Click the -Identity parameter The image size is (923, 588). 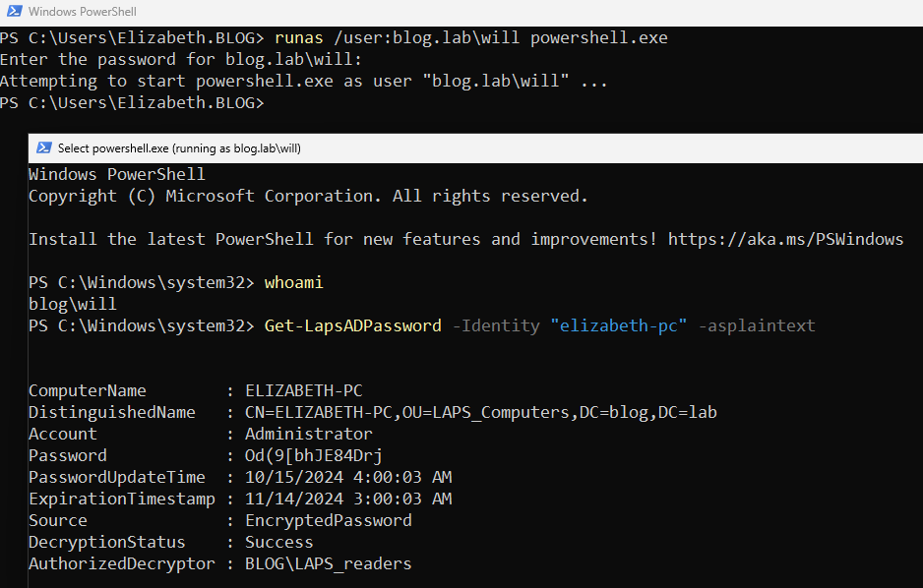coord(496,325)
